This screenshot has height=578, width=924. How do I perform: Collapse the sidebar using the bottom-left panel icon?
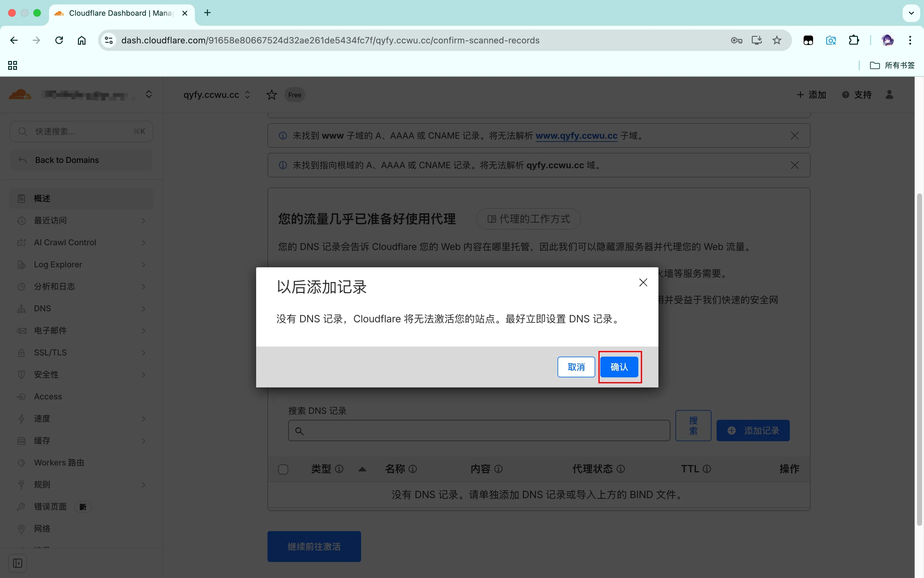18,563
